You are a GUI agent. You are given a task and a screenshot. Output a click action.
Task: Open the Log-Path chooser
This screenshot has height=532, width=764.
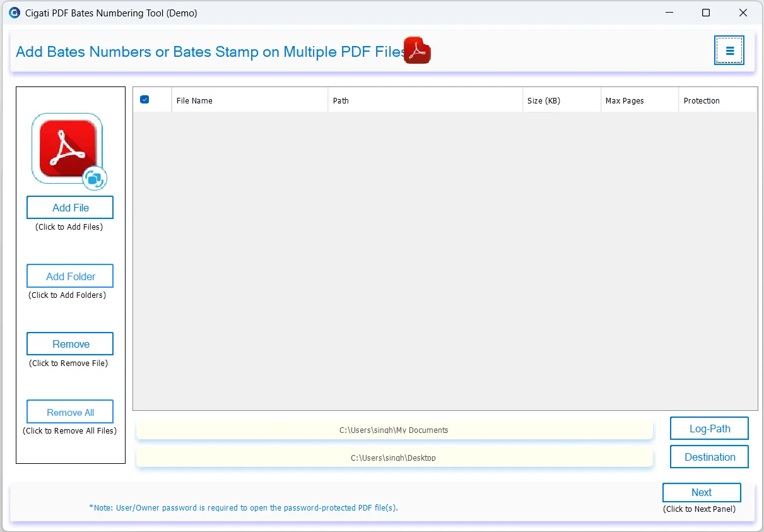coord(709,429)
